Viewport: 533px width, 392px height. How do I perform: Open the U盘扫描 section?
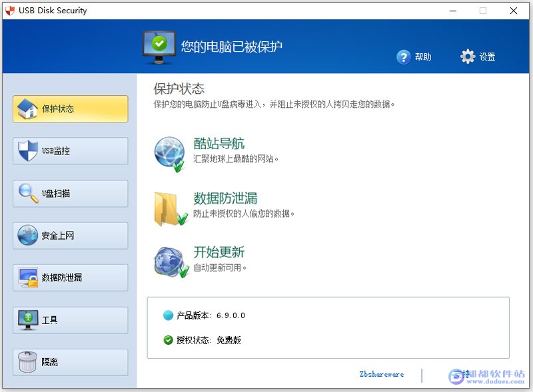71,194
